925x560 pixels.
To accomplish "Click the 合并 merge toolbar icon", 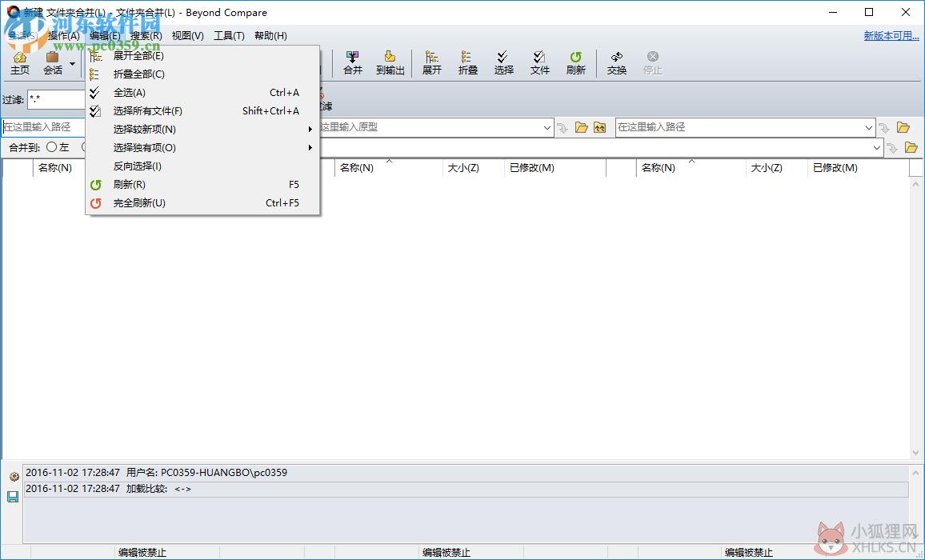I will point(352,63).
